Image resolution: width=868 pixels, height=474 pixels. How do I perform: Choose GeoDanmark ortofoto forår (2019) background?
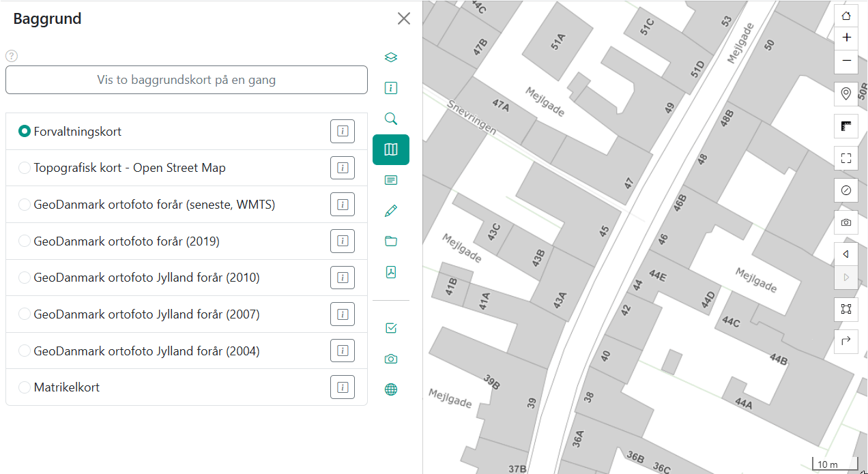[x=25, y=241]
